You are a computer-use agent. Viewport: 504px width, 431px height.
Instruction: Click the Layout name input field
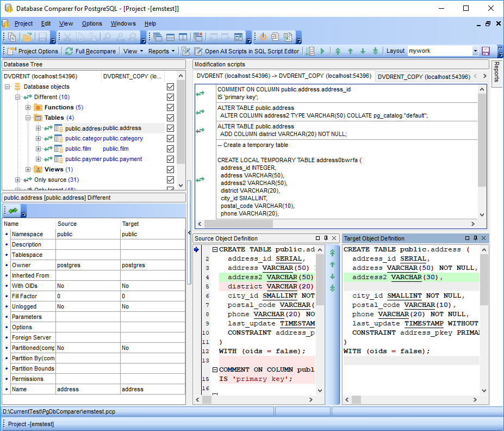click(x=440, y=51)
